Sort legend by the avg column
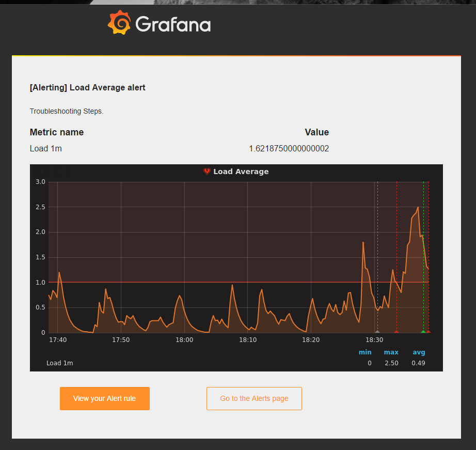Screen dimensions: 476x450 click(419, 352)
